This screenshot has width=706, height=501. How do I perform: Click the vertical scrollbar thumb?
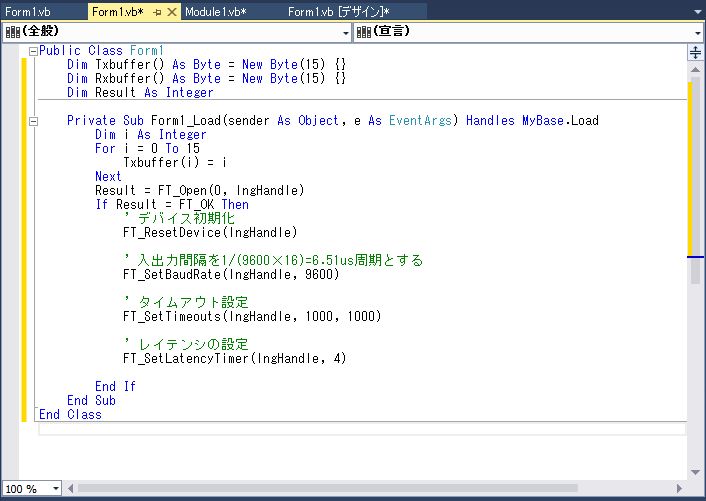click(x=695, y=180)
